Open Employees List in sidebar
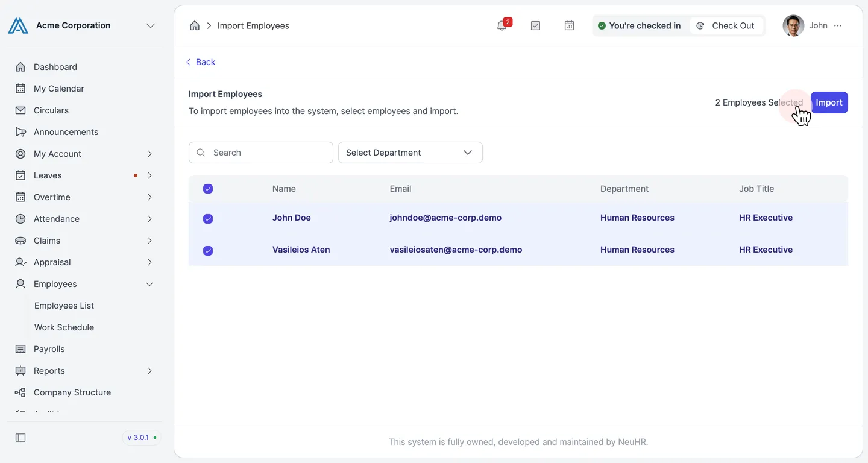 (64, 306)
